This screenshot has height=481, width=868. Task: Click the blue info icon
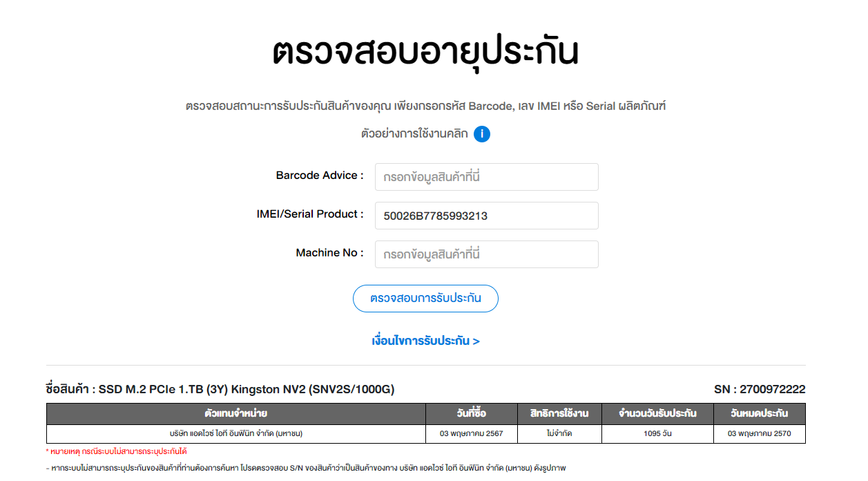click(x=482, y=134)
